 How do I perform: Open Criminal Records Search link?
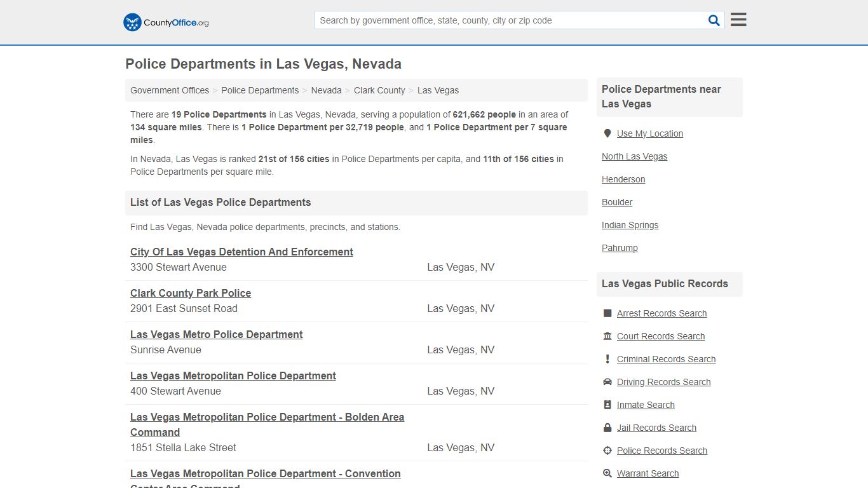pos(667,359)
